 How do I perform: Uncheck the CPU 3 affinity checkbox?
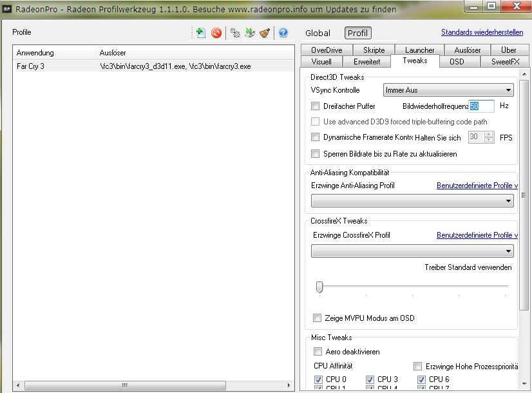[x=370, y=379]
